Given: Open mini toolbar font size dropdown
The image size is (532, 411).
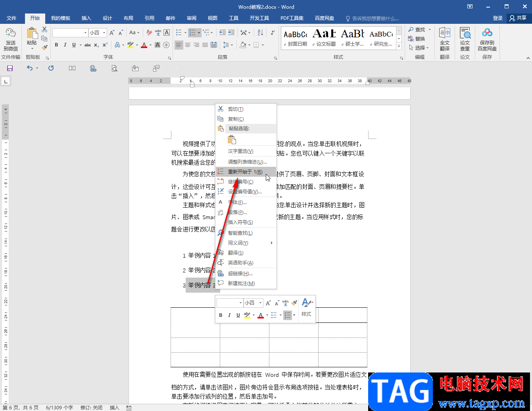Looking at the screenshot, I should [260, 303].
